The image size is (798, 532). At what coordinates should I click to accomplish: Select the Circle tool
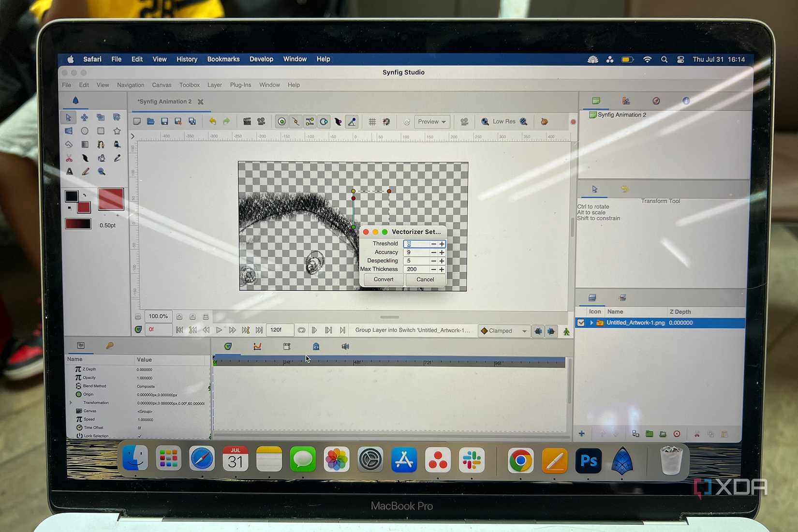tap(85, 130)
